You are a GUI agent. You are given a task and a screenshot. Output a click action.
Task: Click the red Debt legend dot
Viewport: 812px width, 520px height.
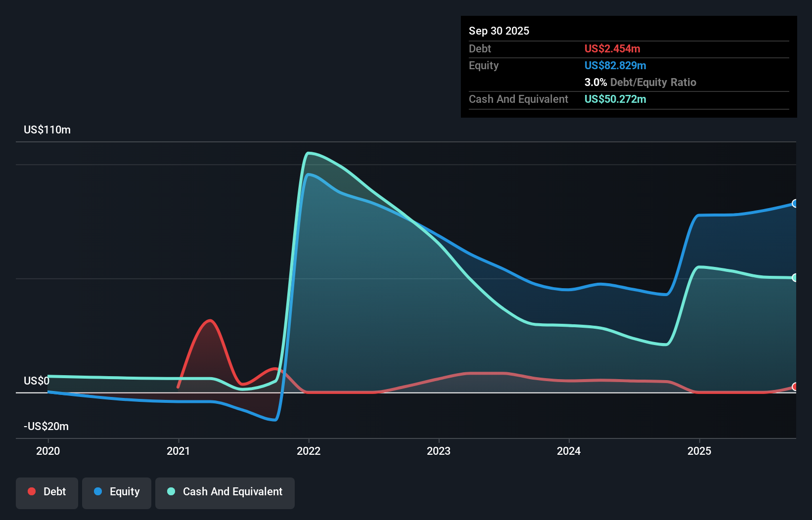coord(32,491)
